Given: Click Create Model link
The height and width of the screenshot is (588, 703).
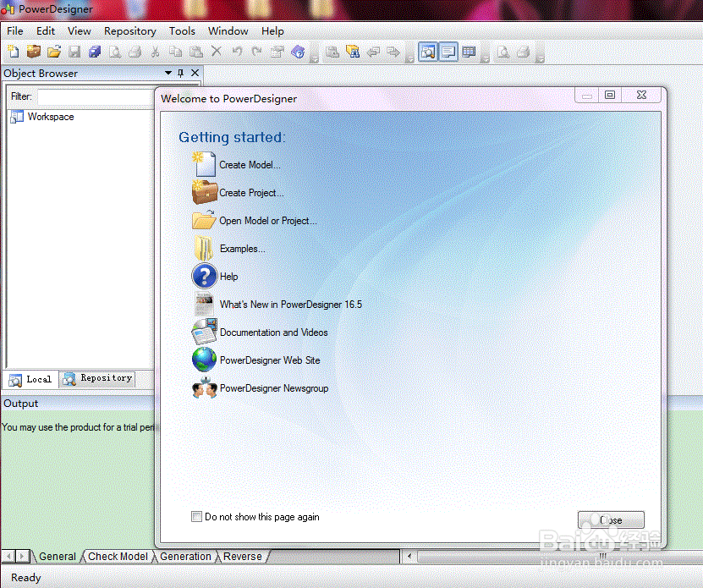Looking at the screenshot, I should click(250, 165).
